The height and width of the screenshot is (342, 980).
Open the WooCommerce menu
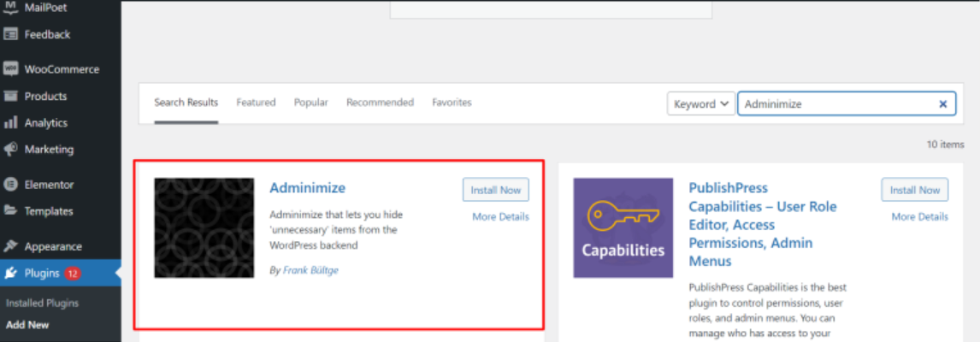click(x=61, y=69)
